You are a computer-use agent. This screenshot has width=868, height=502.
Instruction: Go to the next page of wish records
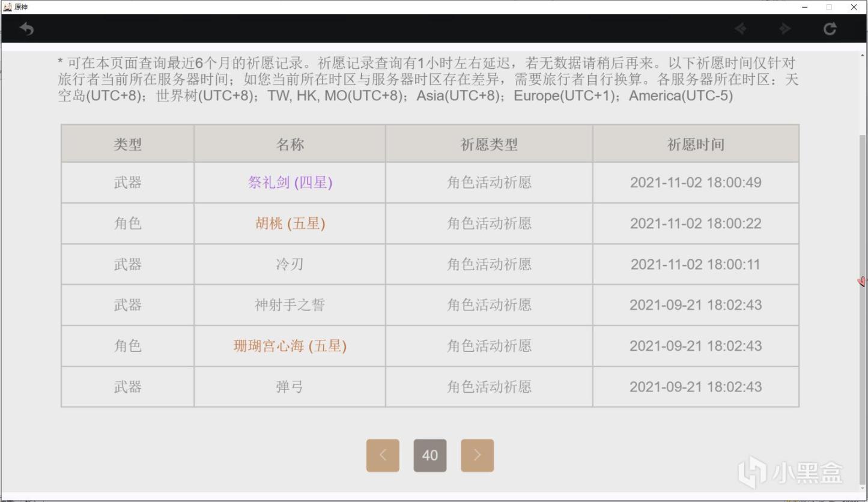pos(478,455)
